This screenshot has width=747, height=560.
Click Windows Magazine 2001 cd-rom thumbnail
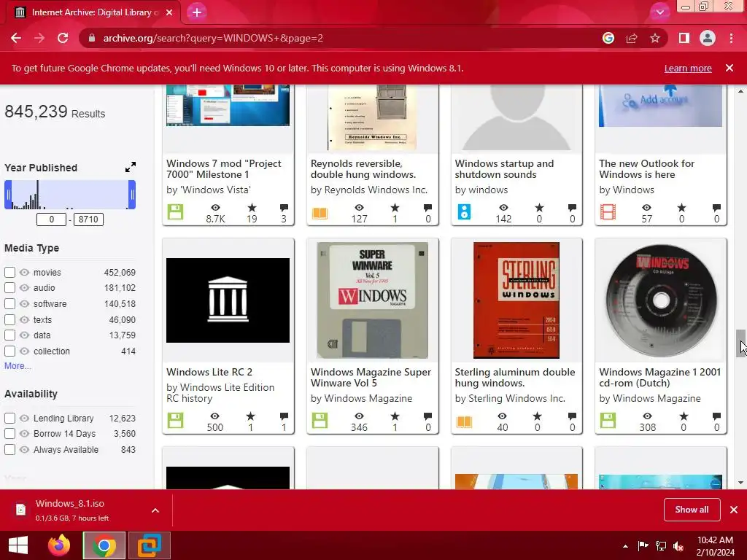[661, 300]
